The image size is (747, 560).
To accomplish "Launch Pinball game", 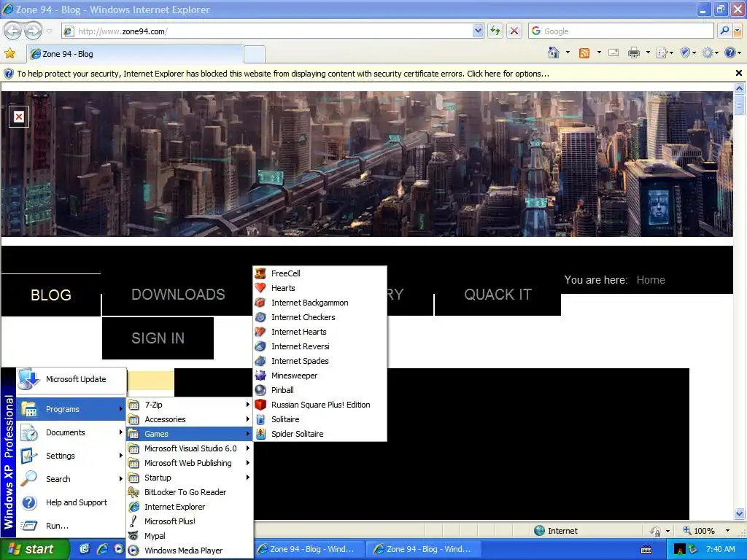I will tap(320, 391).
